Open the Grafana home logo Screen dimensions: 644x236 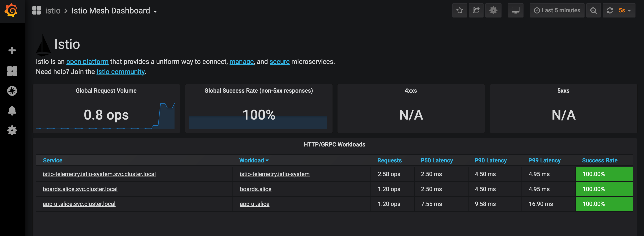11,11
